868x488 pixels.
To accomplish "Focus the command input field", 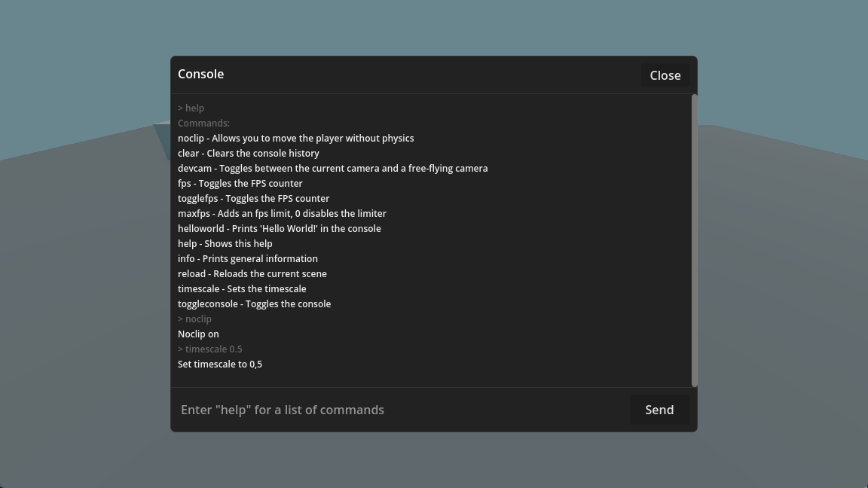I will pos(403,410).
